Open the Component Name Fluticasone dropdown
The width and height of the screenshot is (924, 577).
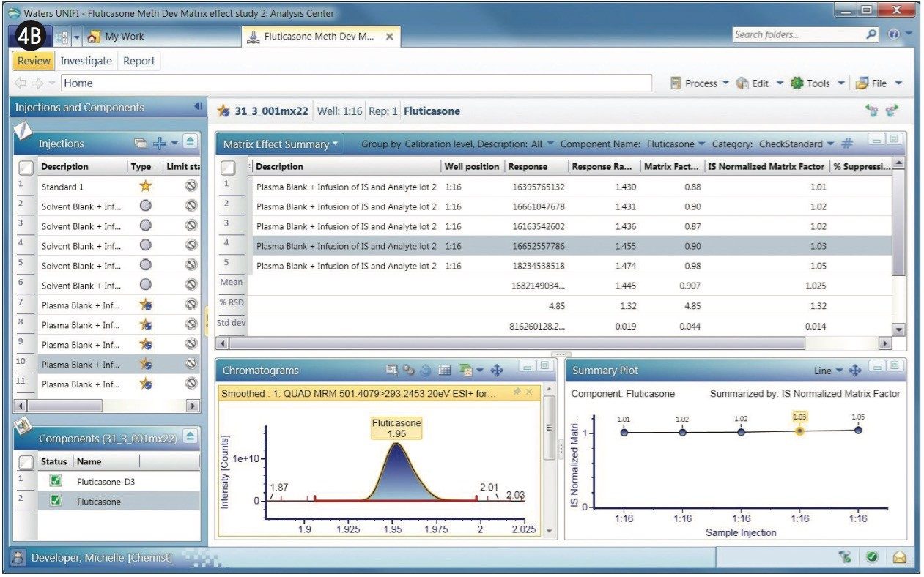(676, 144)
